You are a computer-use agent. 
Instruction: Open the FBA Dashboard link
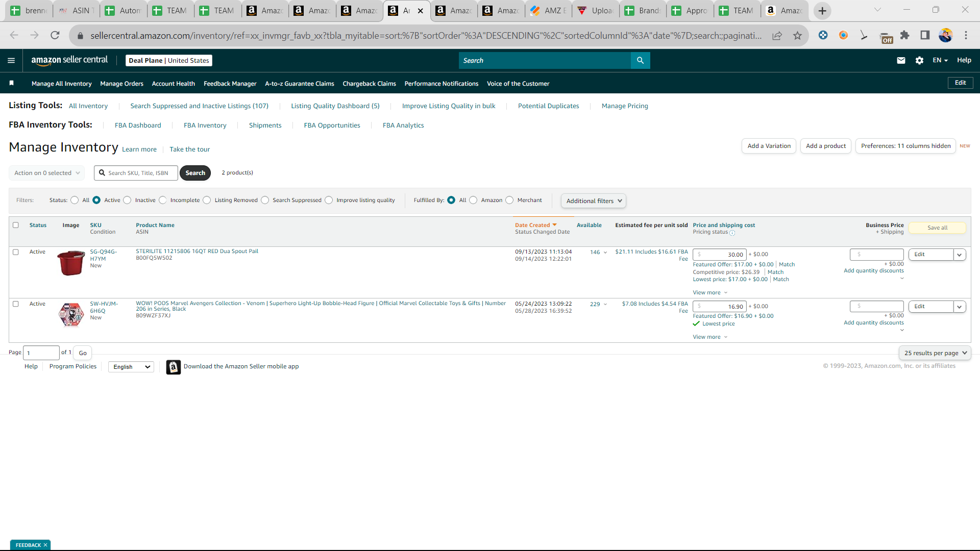pos(138,126)
